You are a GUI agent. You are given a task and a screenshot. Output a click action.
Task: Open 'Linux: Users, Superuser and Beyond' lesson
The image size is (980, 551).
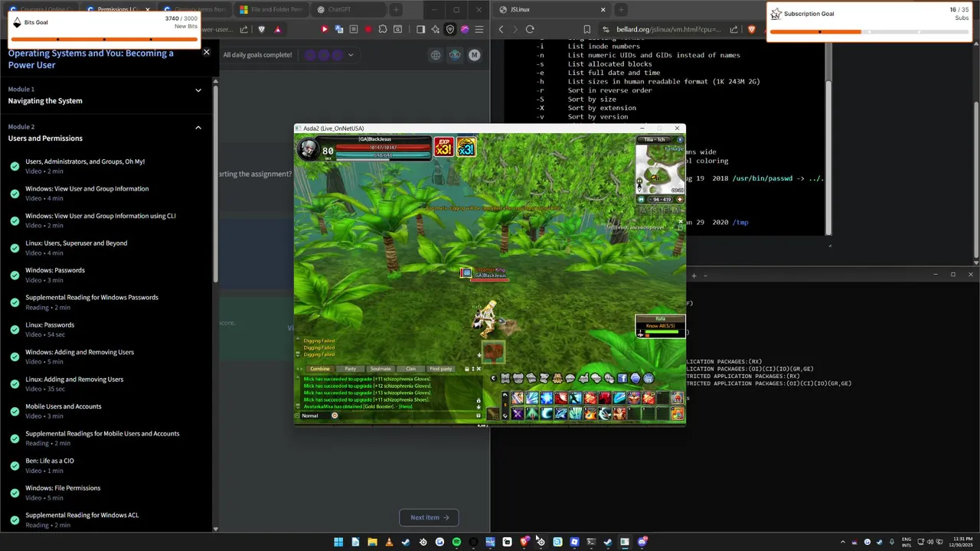tap(76, 243)
